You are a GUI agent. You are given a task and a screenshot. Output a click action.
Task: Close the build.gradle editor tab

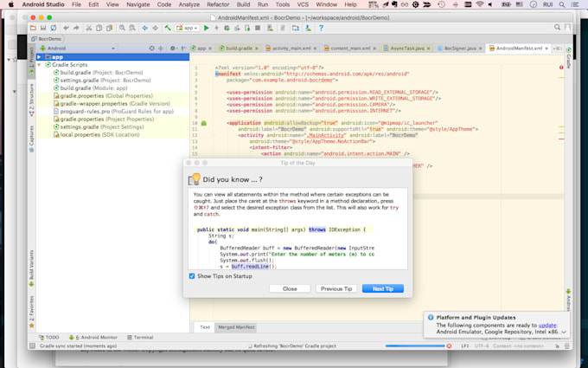click(257, 48)
